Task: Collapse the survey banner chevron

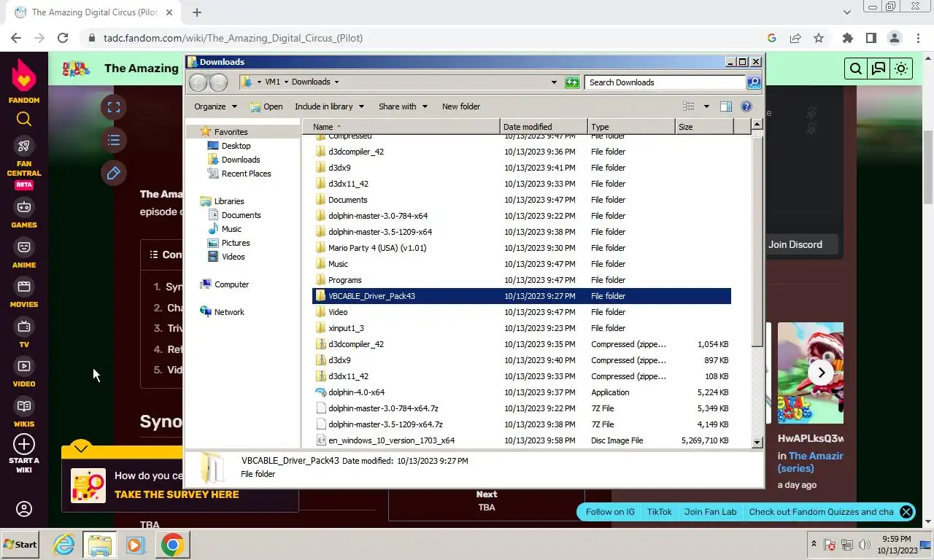Action: click(81, 448)
